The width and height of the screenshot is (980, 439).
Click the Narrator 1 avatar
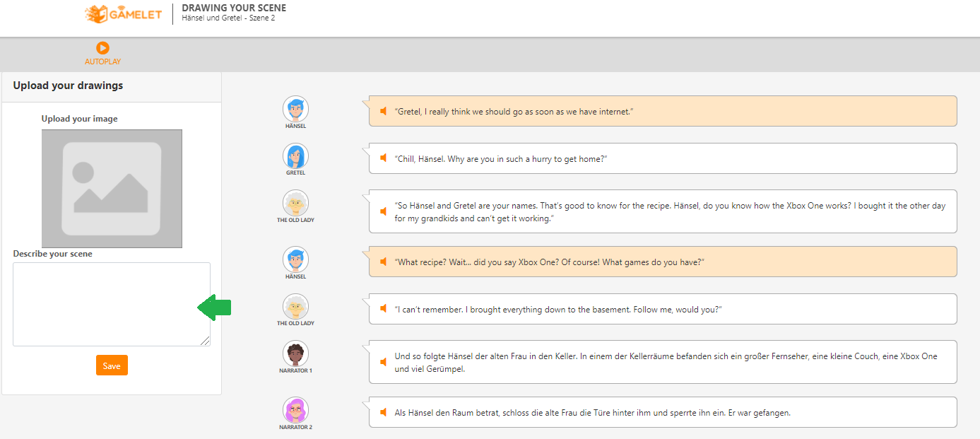296,353
